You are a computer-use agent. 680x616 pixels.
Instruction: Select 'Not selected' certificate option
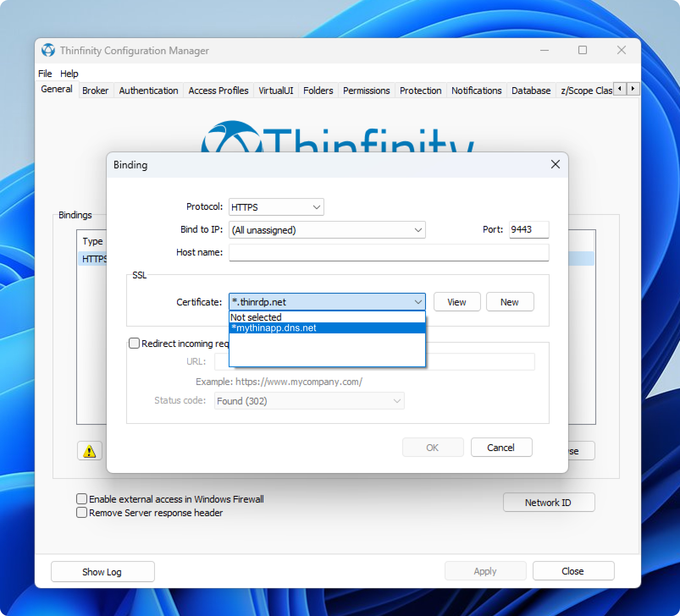coord(327,317)
